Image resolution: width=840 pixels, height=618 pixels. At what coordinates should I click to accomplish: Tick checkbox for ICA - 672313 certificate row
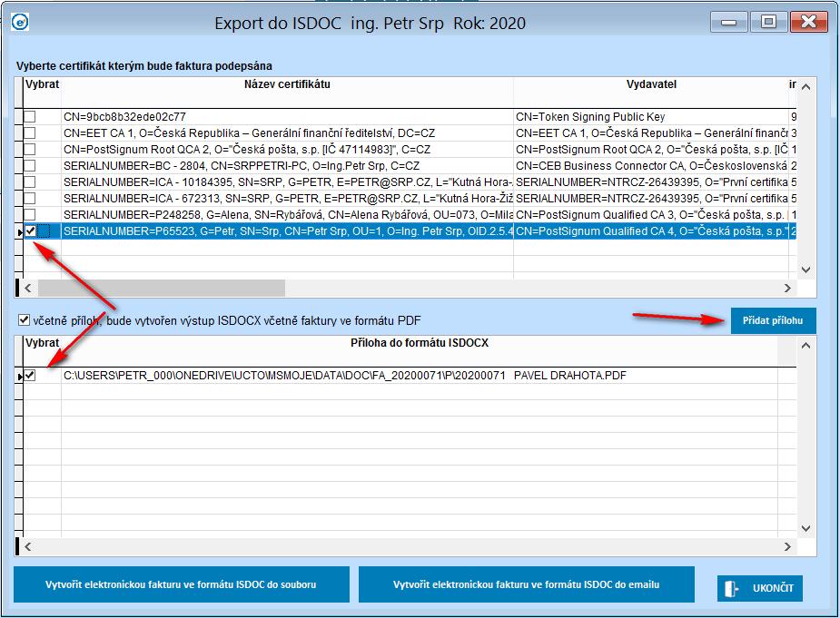pyautogui.click(x=30, y=198)
